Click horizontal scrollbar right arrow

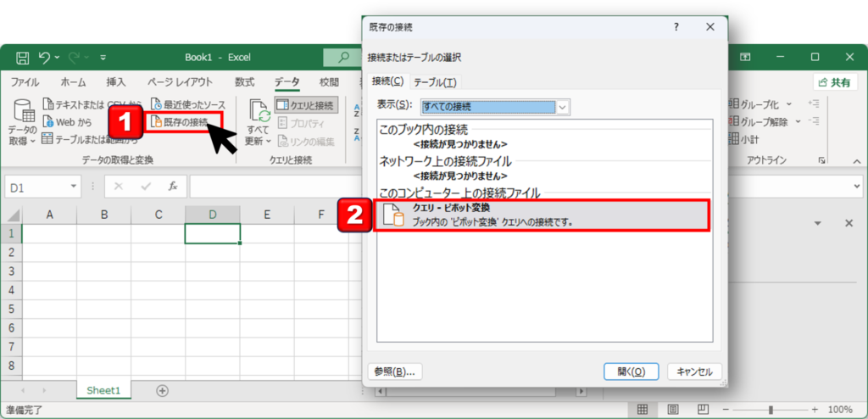click(x=581, y=391)
